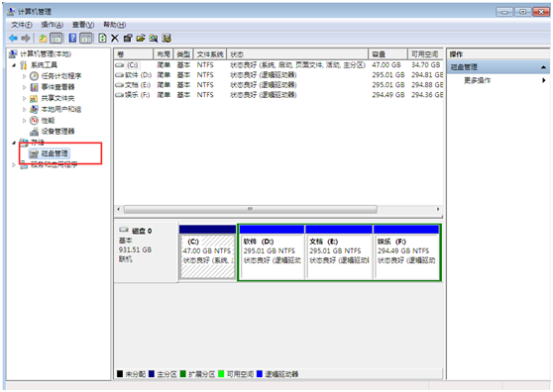The width and height of the screenshot is (553, 392).
Task: Go forward with the gray right arrow
Action: pyautogui.click(x=26, y=38)
